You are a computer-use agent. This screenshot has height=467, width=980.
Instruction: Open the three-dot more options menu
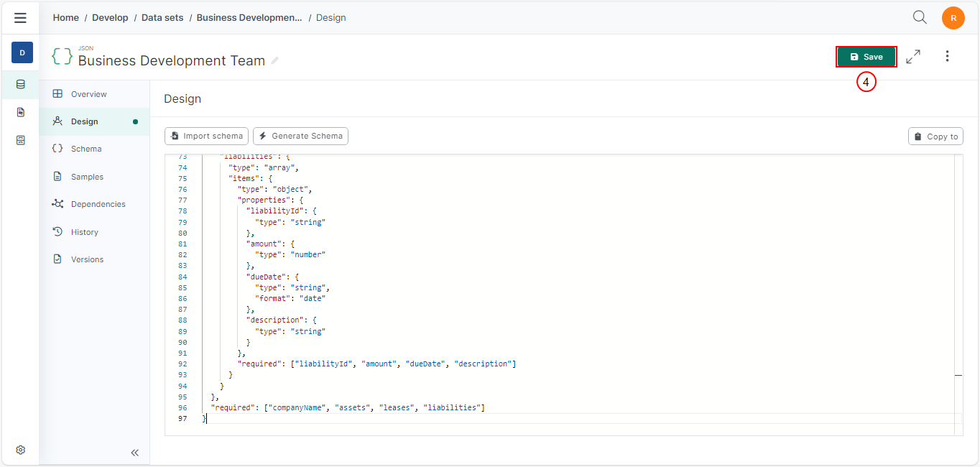coord(947,56)
